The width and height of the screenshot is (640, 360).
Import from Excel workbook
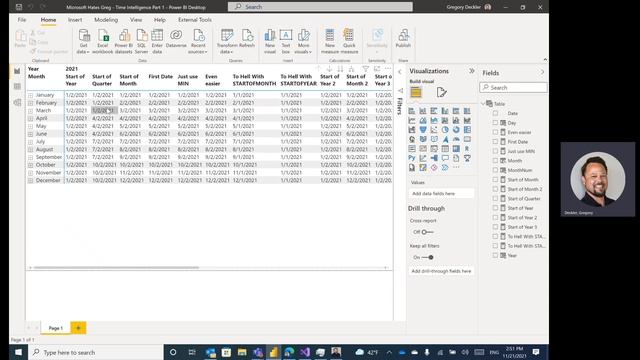tap(102, 42)
